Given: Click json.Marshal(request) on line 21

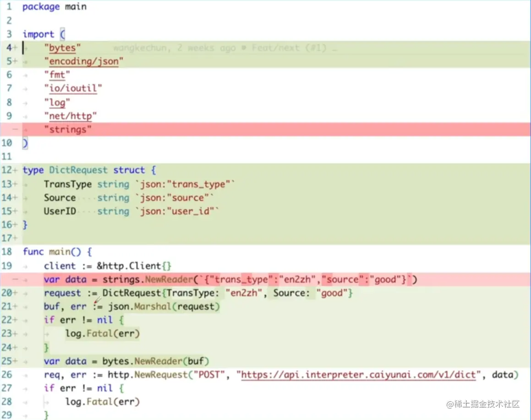Looking at the screenshot, I should click(x=164, y=306).
